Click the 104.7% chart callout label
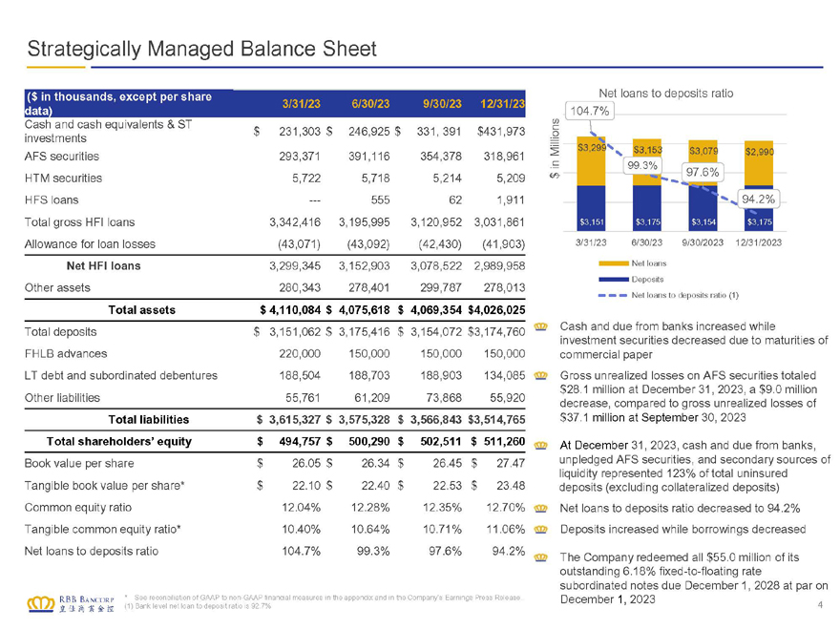The height and width of the screenshot is (630, 840). (589, 111)
